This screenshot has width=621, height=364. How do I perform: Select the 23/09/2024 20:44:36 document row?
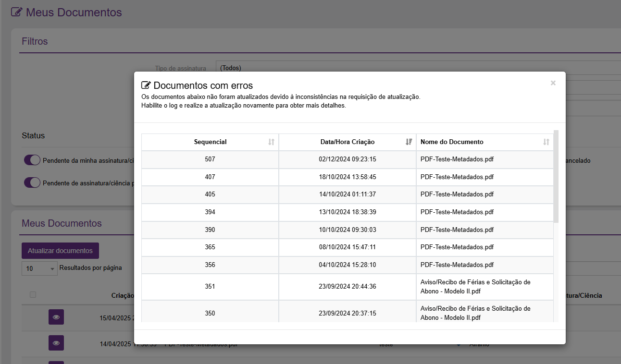[x=347, y=287]
